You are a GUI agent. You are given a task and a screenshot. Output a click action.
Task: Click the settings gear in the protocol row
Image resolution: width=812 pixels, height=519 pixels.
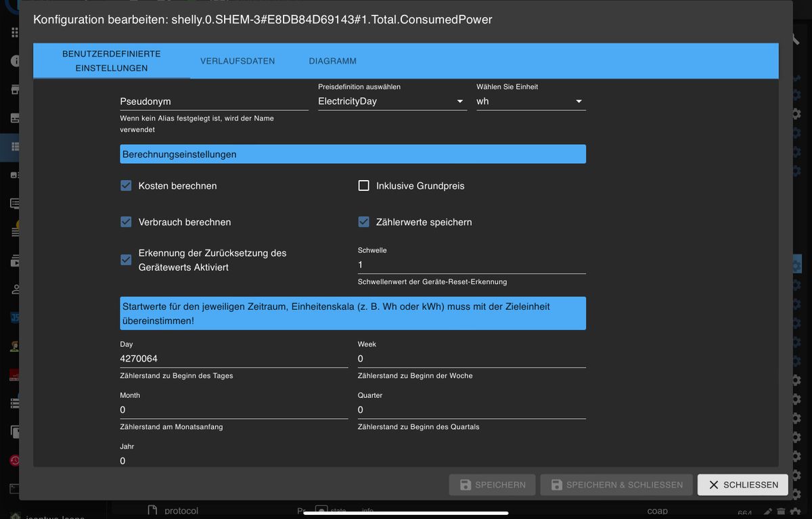[796, 512]
